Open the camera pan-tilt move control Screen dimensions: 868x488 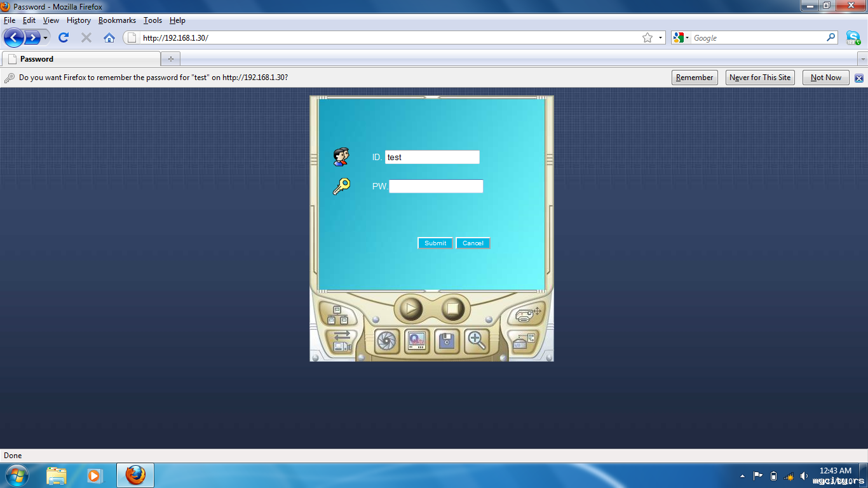click(527, 314)
